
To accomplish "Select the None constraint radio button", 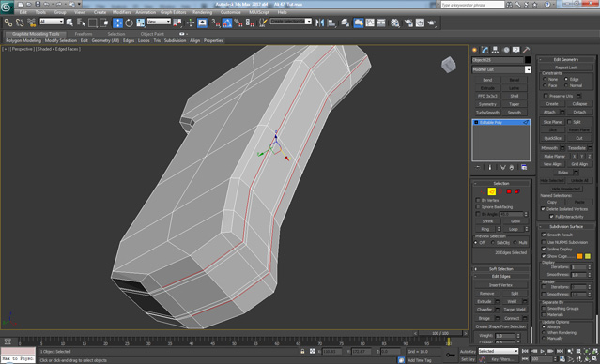I will 545,79.
